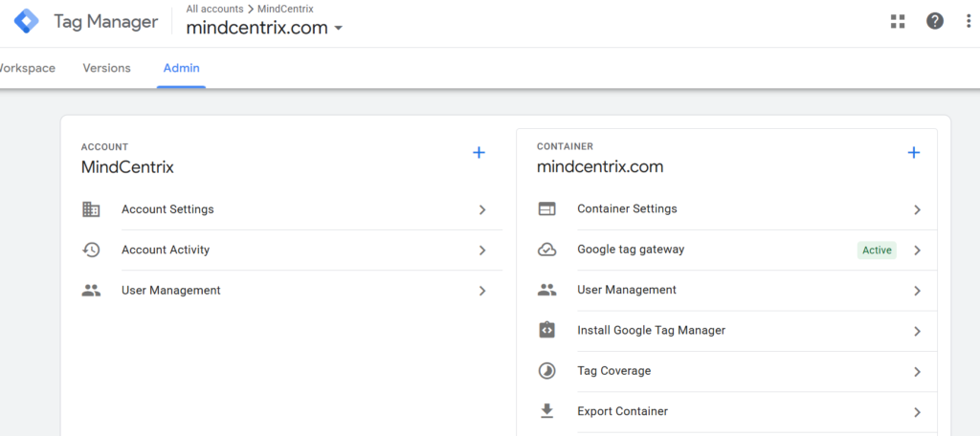The image size is (980, 436).
Task: Click the Account Settings building icon
Action: (x=91, y=209)
